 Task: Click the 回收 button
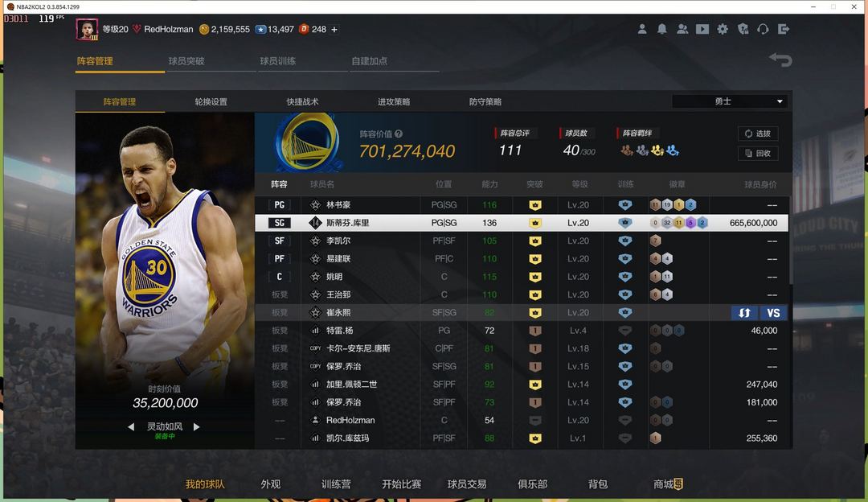pos(758,154)
